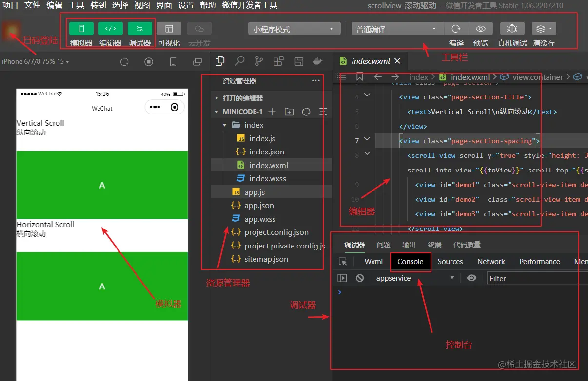This screenshot has height=381, width=588.
Task: Click the 编译 compile refresh icon
Action: (x=456, y=29)
